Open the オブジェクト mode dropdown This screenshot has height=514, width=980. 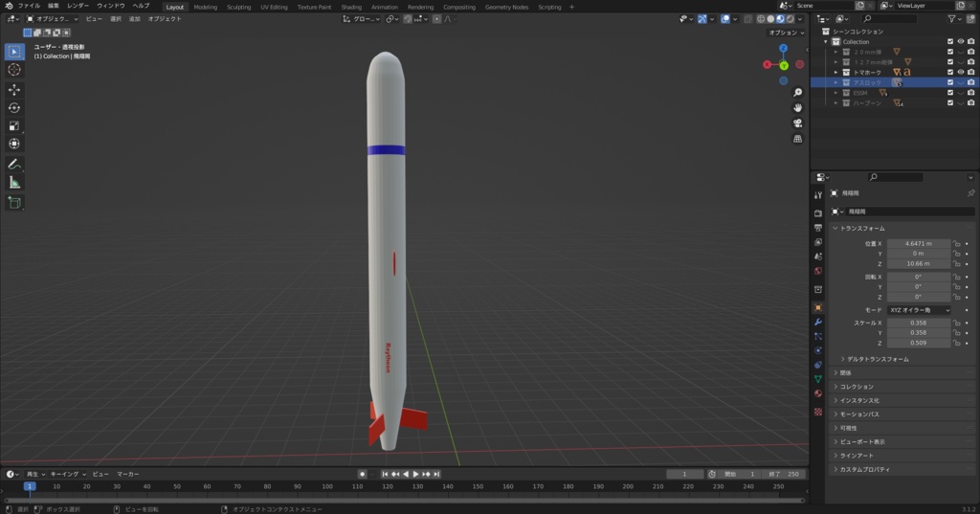52,19
